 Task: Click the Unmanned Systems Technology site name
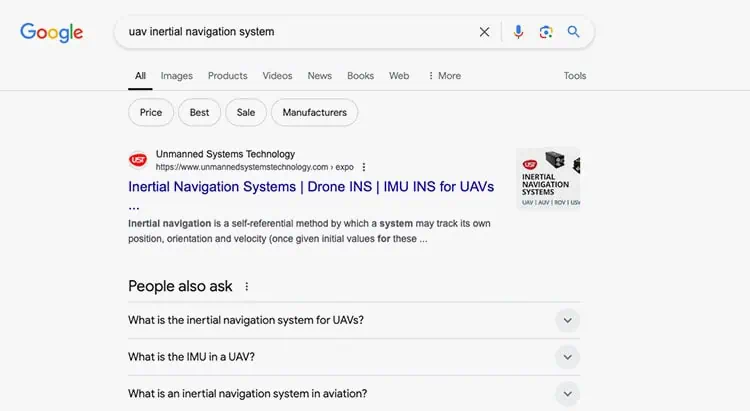225,154
